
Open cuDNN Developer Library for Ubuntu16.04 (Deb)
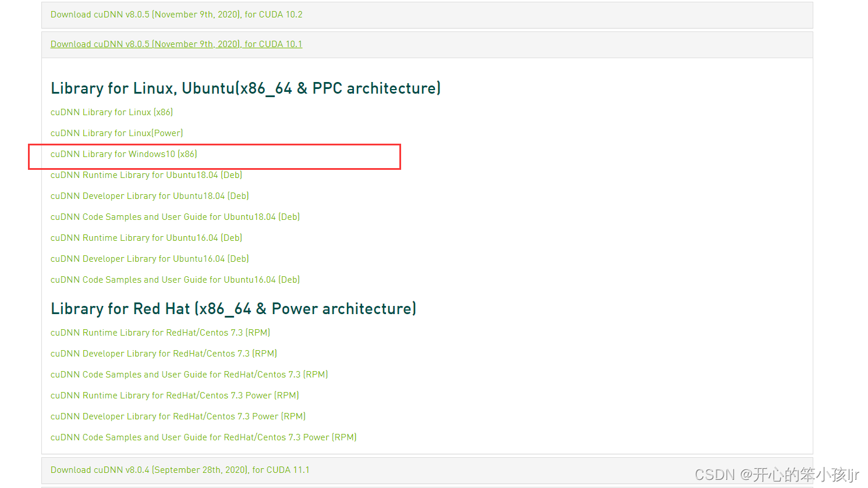click(x=150, y=259)
